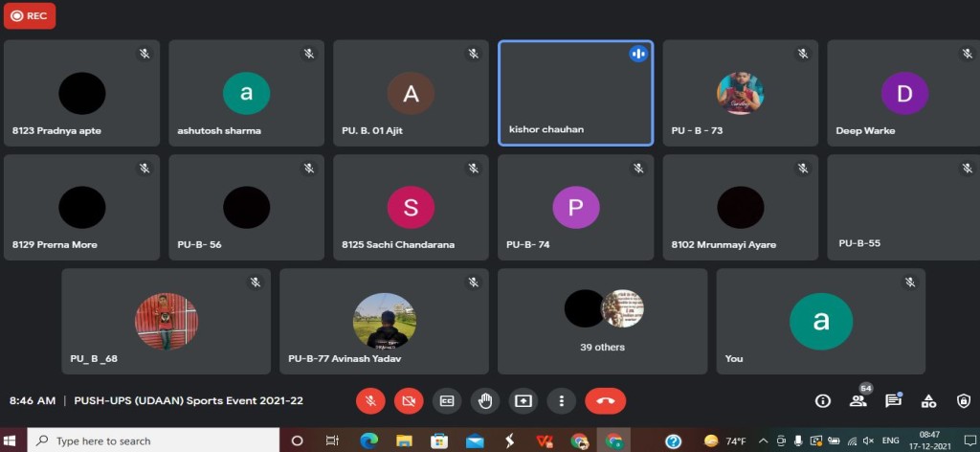Click muted mic icon on PU. B. 01 Ajit
This screenshot has width=980, height=452.
(473, 54)
